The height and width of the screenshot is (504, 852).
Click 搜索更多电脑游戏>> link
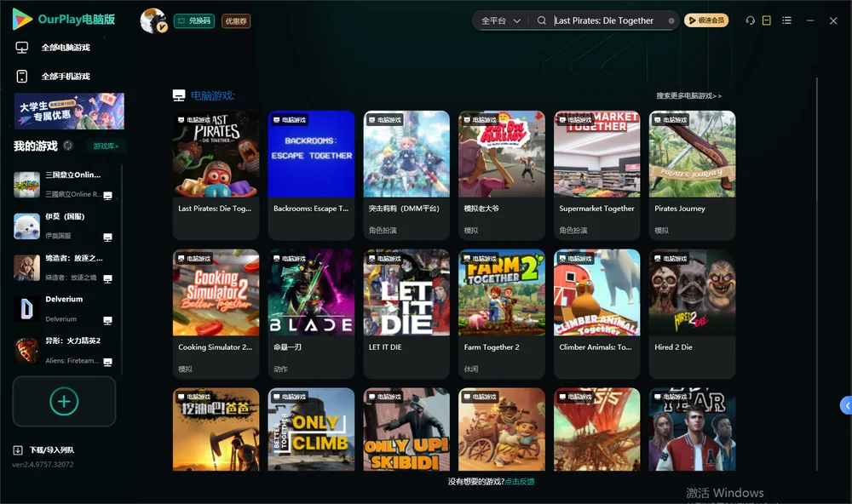689,95
